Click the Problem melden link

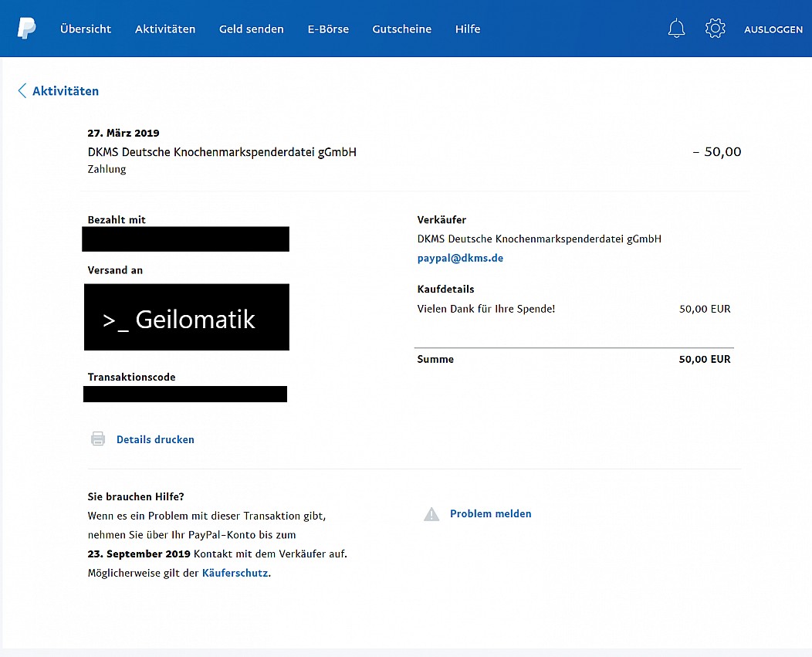490,513
